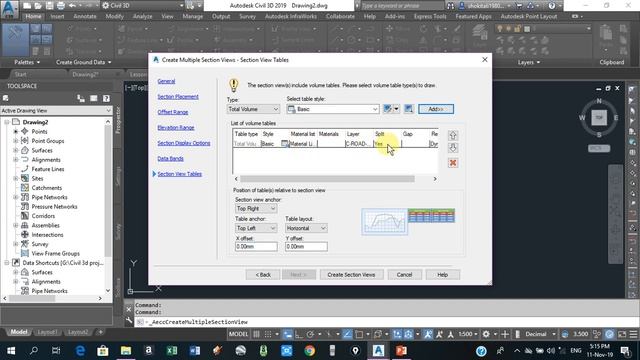The width and height of the screenshot is (640, 360).
Task: Click the Y offset input field
Action: tap(306, 247)
